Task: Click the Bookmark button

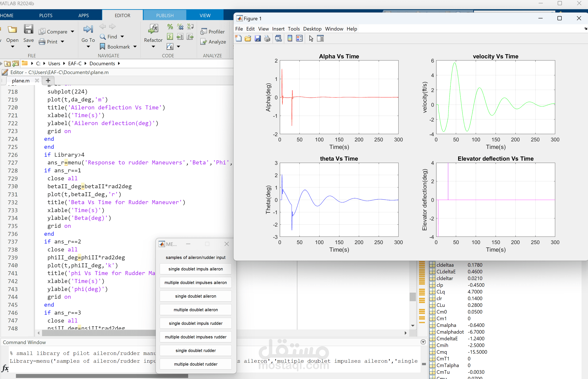Action: pos(115,46)
